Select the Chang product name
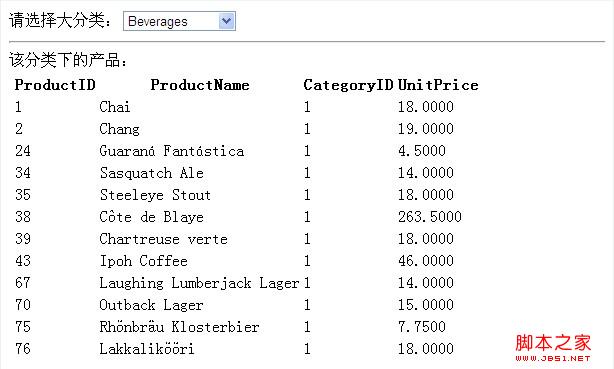 (119, 129)
